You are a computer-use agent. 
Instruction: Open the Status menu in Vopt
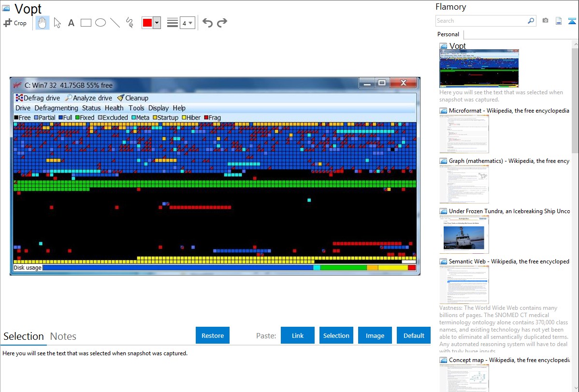point(91,108)
